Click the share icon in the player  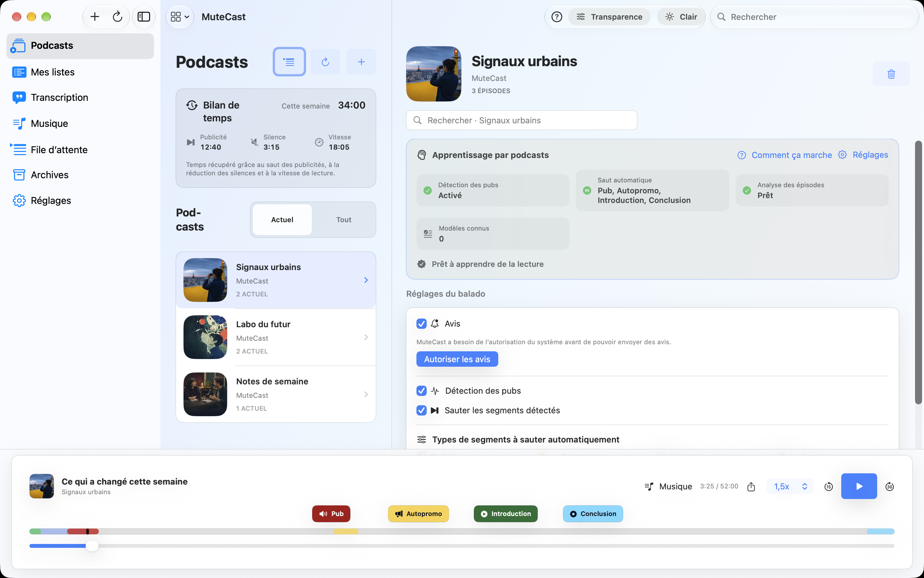tap(751, 486)
